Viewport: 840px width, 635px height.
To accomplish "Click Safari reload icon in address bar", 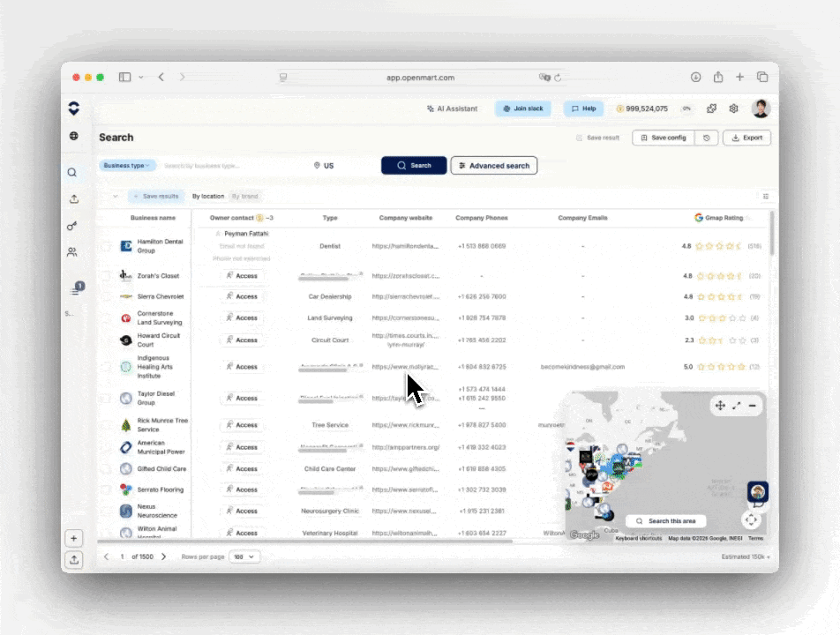I will [558, 78].
